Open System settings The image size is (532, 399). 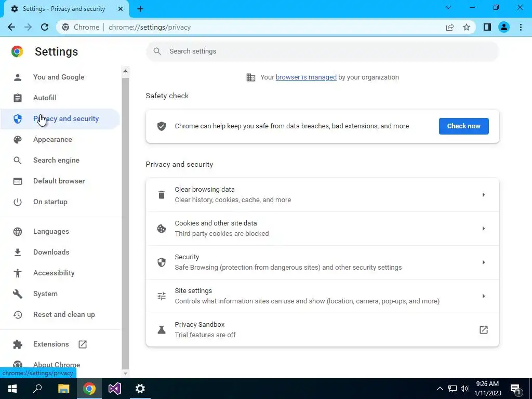click(x=60, y=294)
